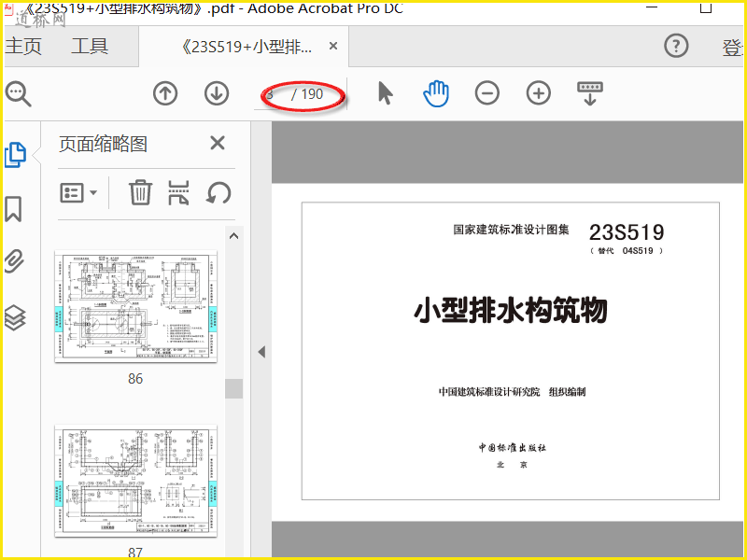Zoom in with the plus button

pyautogui.click(x=539, y=92)
